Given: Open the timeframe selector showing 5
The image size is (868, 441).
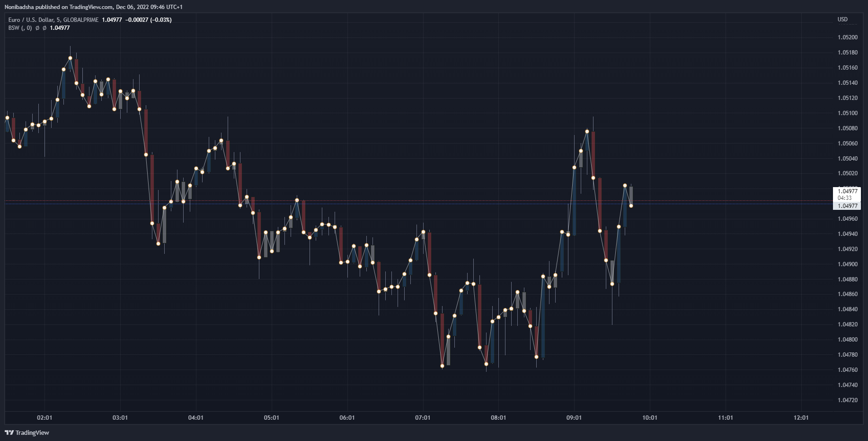Looking at the screenshot, I should (x=57, y=20).
